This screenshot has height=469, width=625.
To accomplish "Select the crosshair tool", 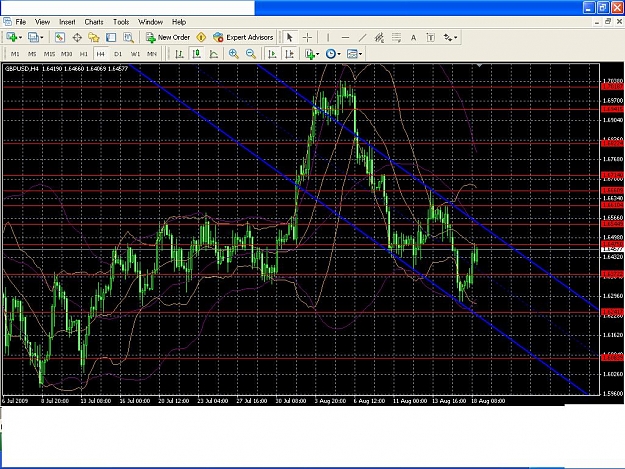I will (307, 37).
